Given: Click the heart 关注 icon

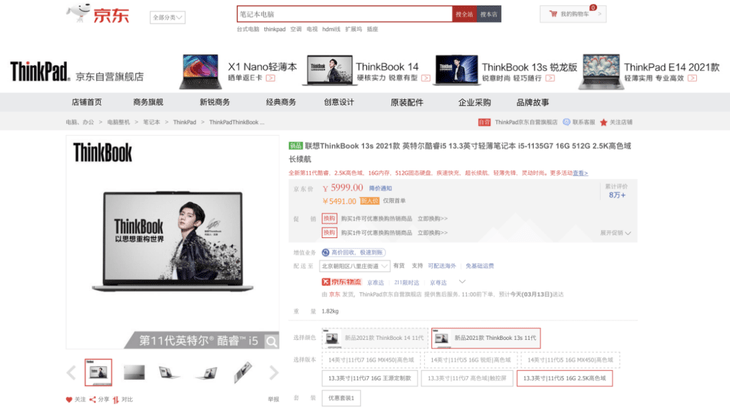Looking at the screenshot, I should click(69, 400).
